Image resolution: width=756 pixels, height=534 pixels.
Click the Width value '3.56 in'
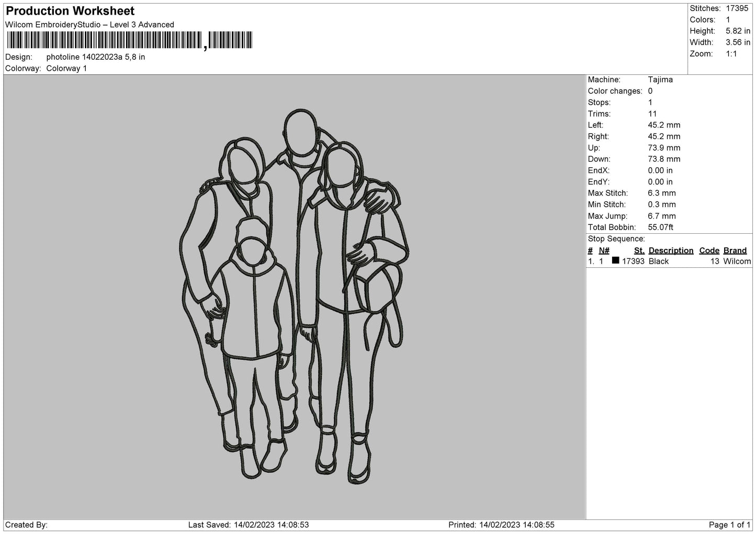pyautogui.click(x=738, y=42)
